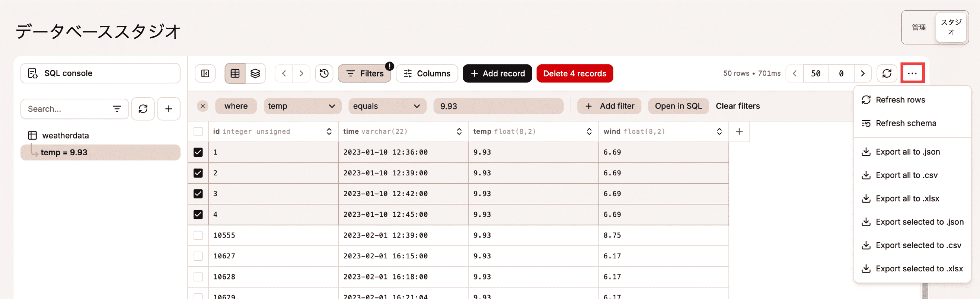980x299 pixels.
Task: Refresh table list in sidebar
Action: [143, 109]
